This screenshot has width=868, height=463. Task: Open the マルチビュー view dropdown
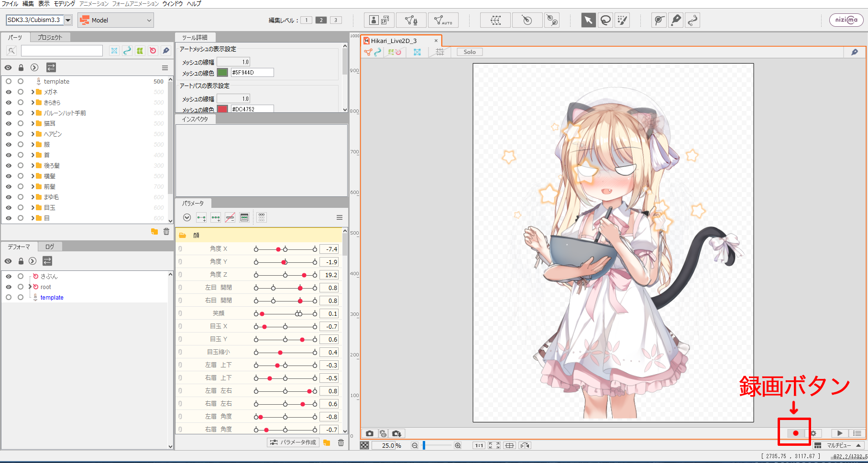point(839,445)
